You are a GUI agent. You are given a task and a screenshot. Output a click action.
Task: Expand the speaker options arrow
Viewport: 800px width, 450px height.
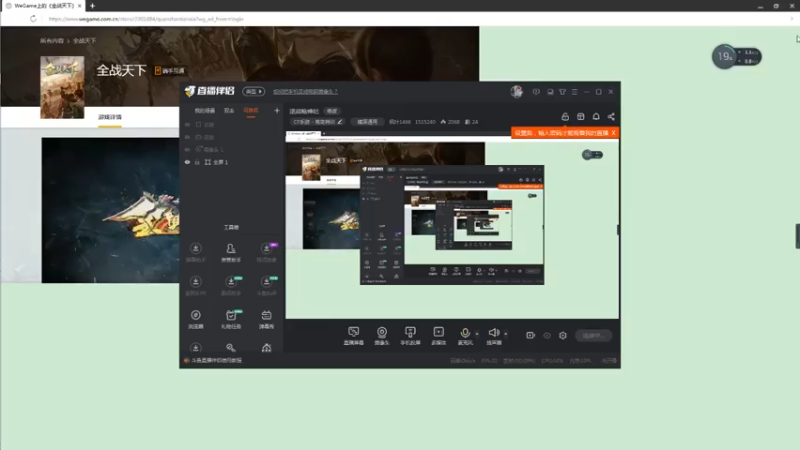(506, 334)
